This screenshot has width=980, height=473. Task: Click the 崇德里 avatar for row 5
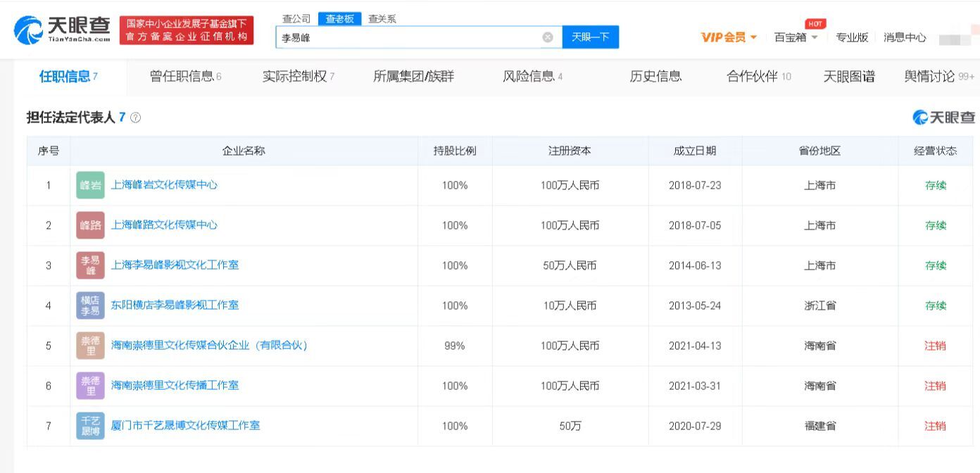click(89, 346)
